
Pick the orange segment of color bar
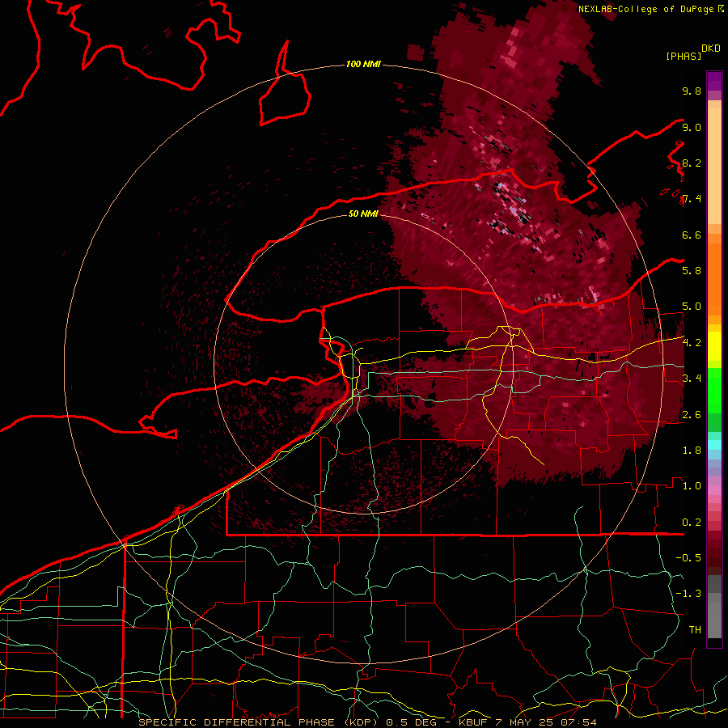pos(714,280)
